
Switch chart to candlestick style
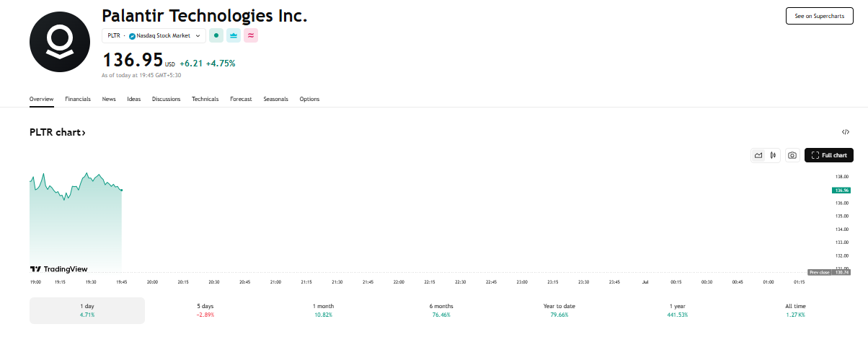pos(773,155)
